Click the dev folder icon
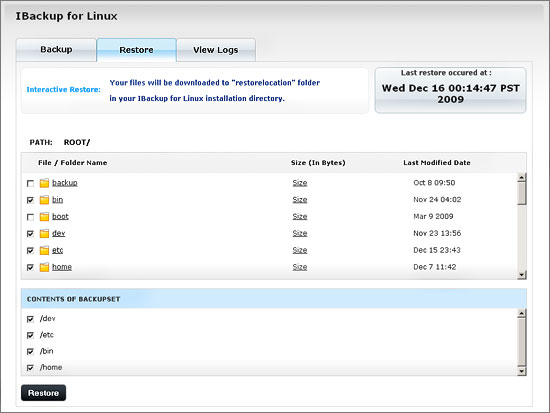Screen dimensions: 550x413 coord(44,233)
